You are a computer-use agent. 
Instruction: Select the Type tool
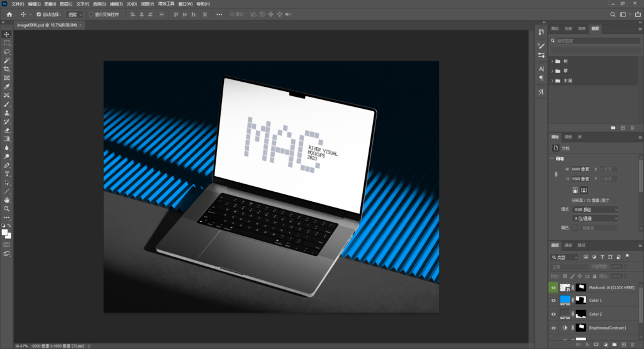[6, 174]
